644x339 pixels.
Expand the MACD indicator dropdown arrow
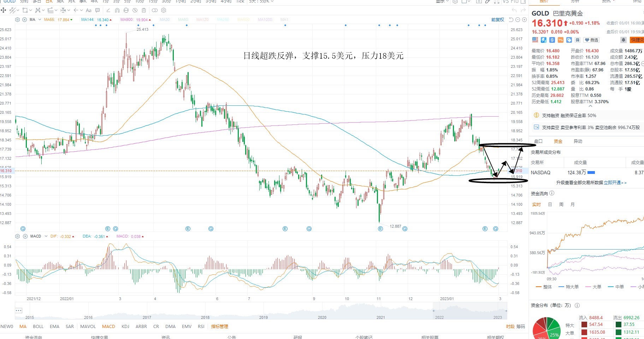(x=46, y=236)
